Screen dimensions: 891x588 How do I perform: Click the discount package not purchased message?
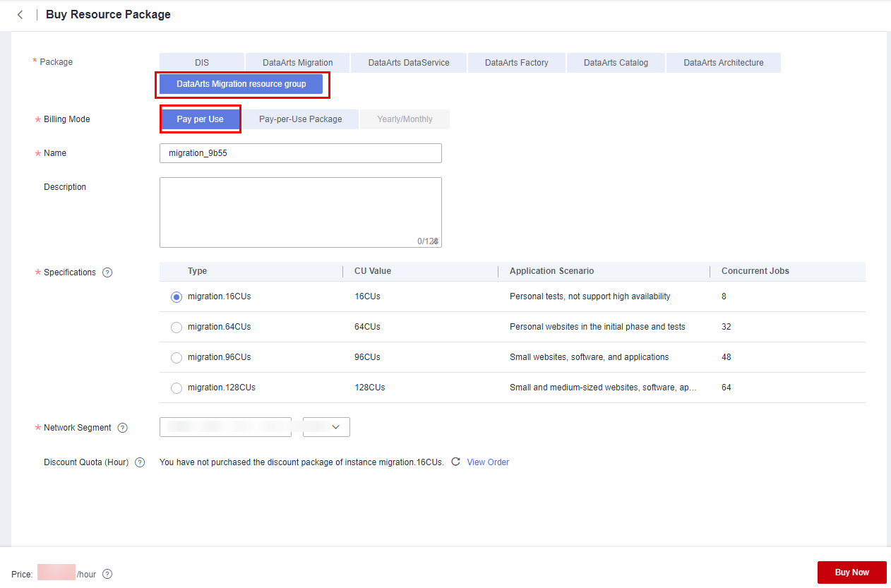(x=301, y=462)
